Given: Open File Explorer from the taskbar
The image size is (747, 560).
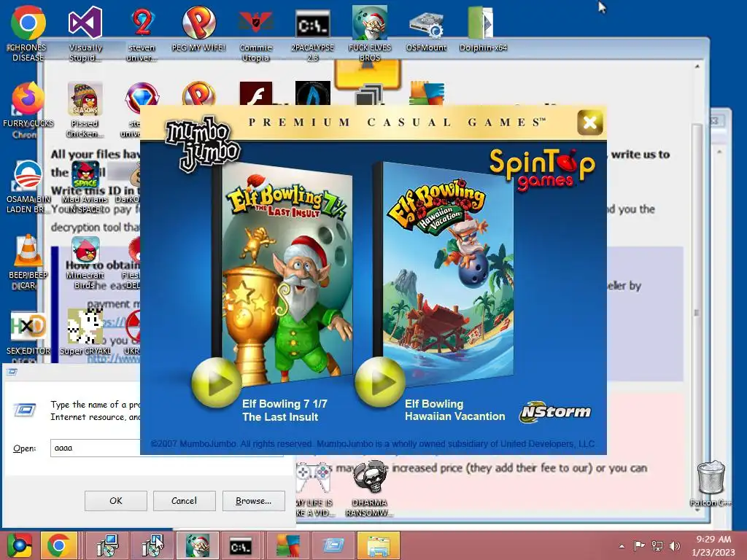Looking at the screenshot, I should tap(378, 545).
